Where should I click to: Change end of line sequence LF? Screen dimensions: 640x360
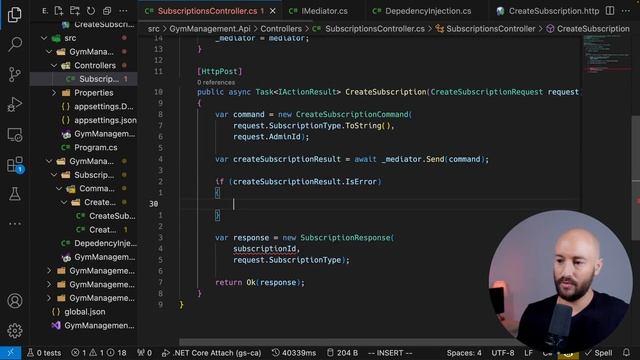(x=528, y=353)
